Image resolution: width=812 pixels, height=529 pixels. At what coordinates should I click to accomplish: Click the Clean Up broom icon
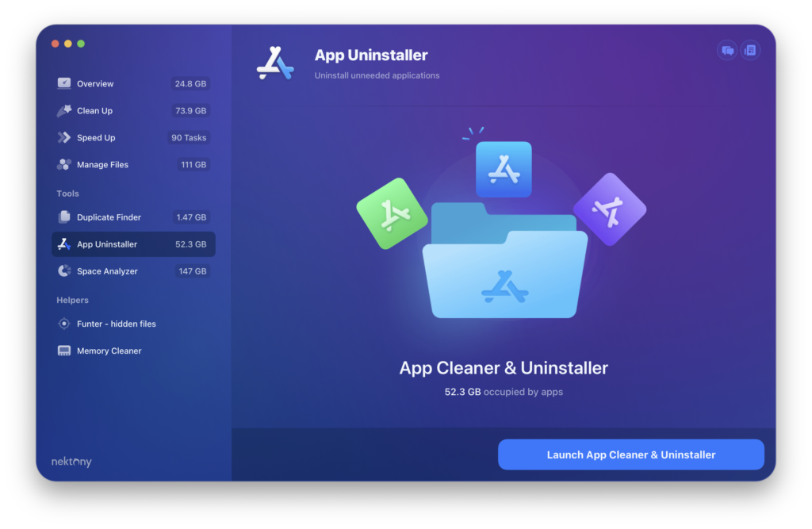[x=64, y=111]
